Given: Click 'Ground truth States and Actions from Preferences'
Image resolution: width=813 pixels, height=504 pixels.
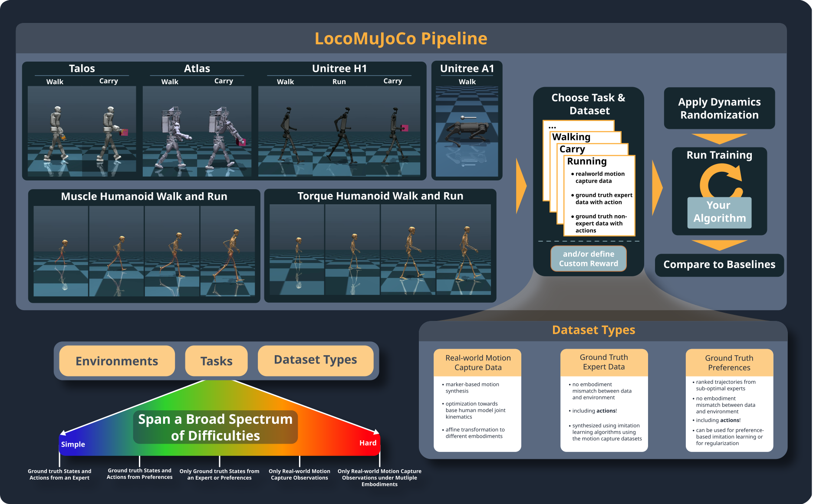Looking at the screenshot, I should point(139,474).
